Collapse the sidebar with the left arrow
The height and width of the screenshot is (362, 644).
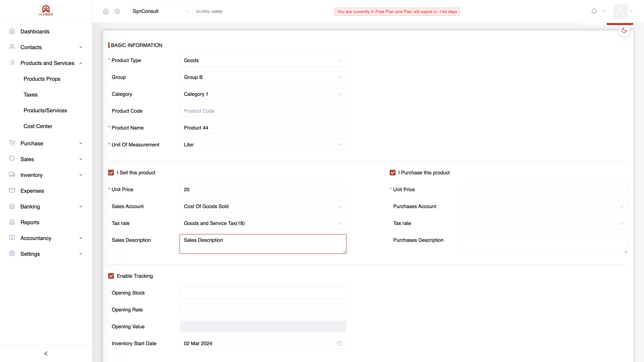pos(46,354)
